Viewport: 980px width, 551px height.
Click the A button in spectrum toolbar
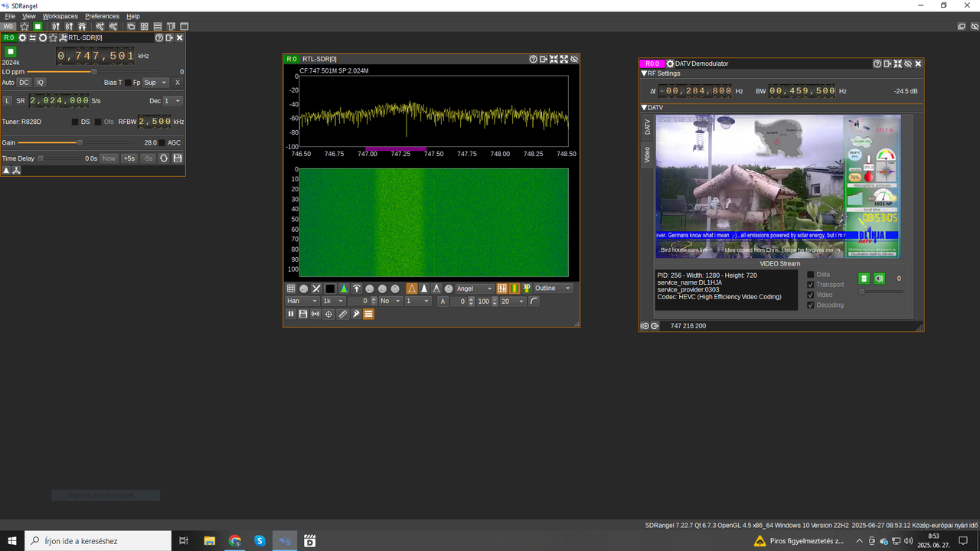[443, 301]
